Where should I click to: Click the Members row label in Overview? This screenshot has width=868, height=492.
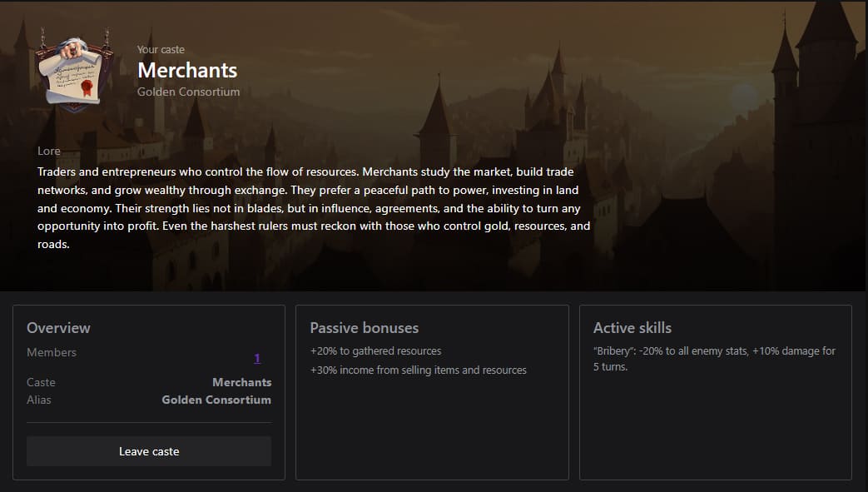click(x=52, y=352)
